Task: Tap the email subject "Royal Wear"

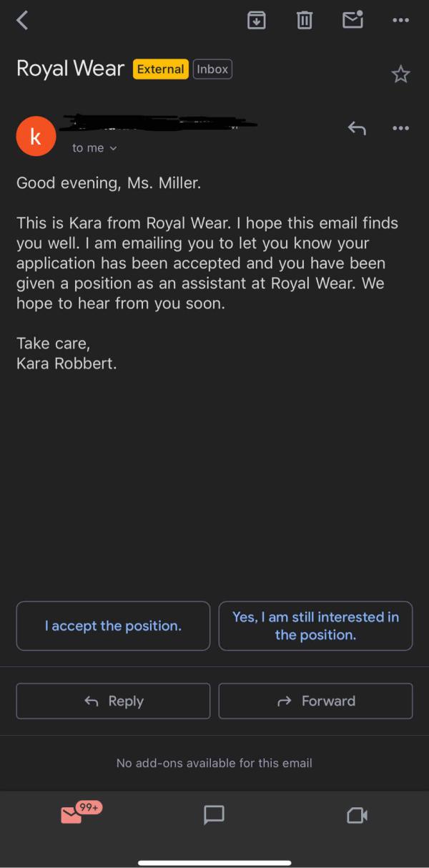Action: coord(70,69)
